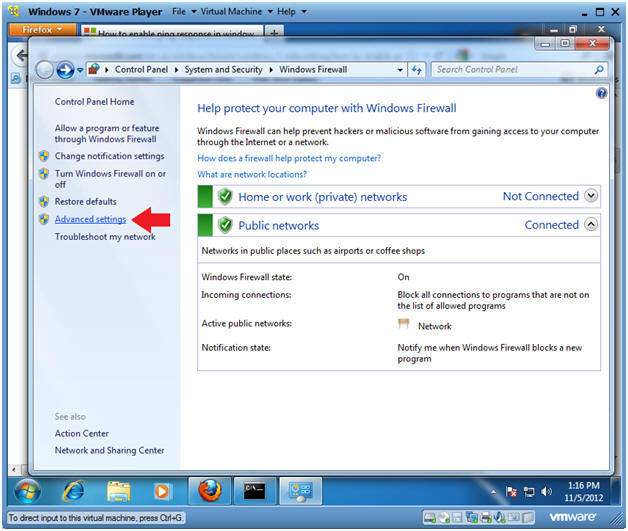
Task: Show hidden tray icons arrow
Action: 493,492
